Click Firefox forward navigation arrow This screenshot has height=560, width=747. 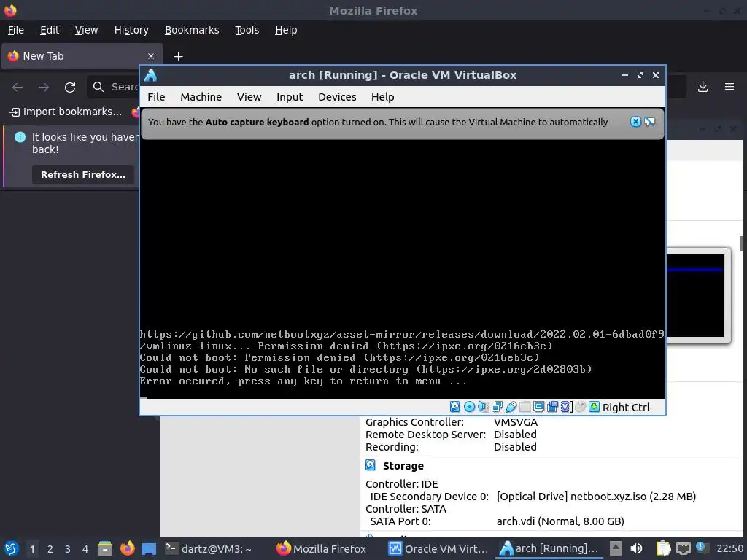44,87
